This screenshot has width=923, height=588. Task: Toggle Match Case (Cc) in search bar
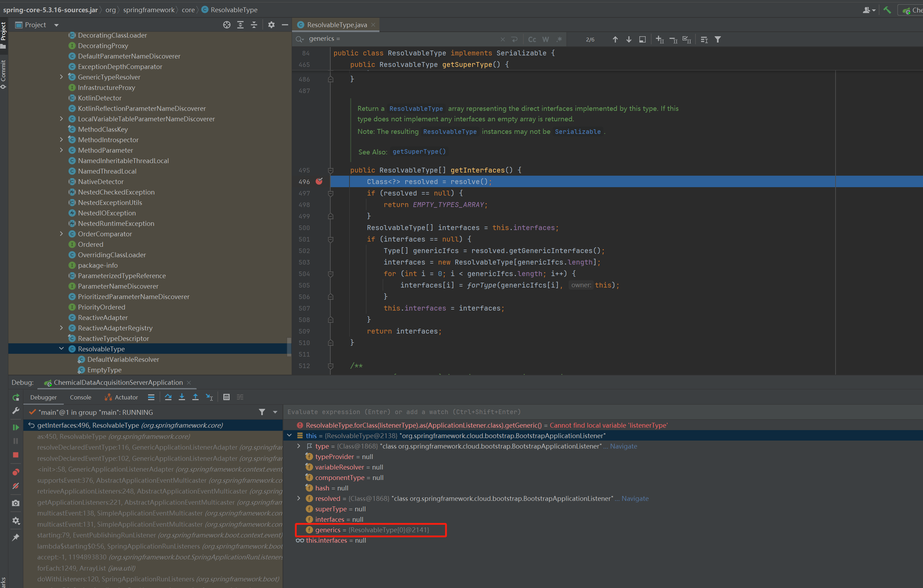tap(532, 39)
